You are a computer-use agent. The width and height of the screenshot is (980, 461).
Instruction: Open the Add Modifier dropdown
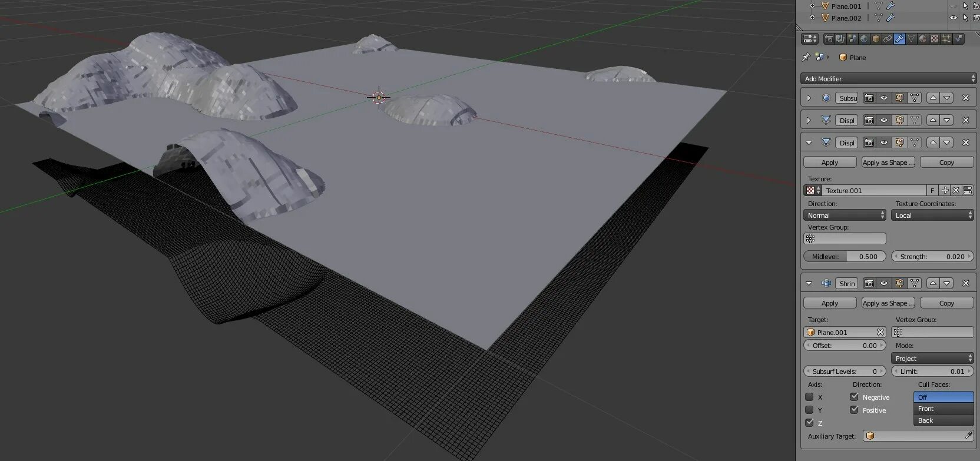tap(888, 78)
